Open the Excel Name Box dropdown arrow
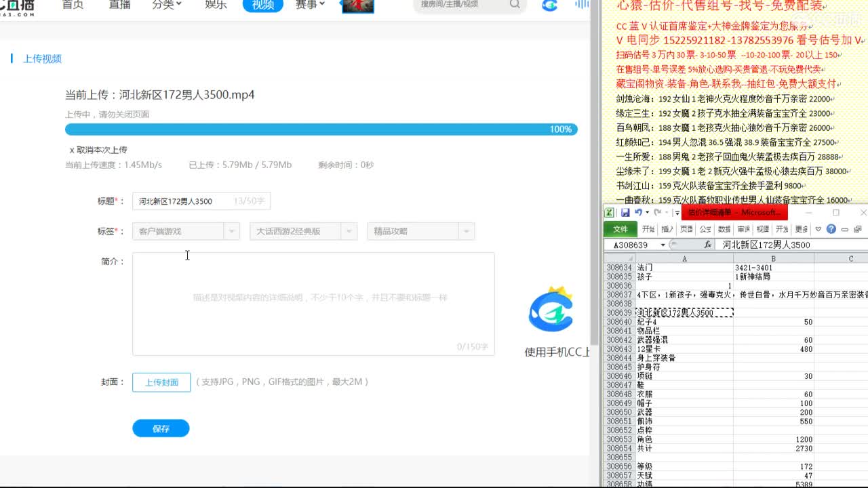868x488 pixels. pyautogui.click(x=663, y=245)
